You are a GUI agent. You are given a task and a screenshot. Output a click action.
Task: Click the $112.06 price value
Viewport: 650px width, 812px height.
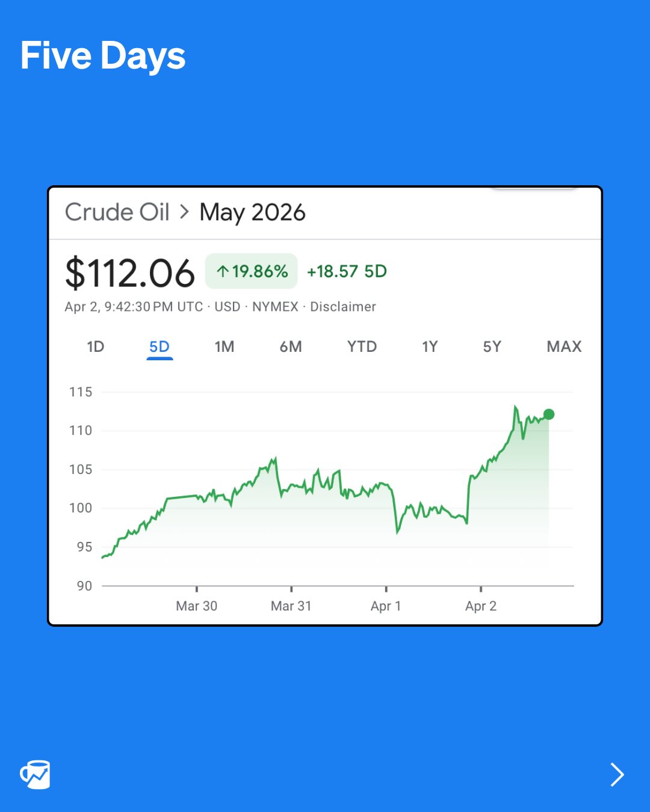pos(130,274)
